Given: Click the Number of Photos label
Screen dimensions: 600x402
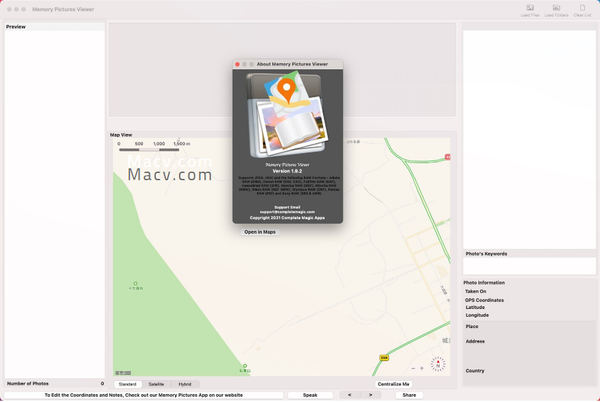Looking at the screenshot, I should [x=28, y=384].
